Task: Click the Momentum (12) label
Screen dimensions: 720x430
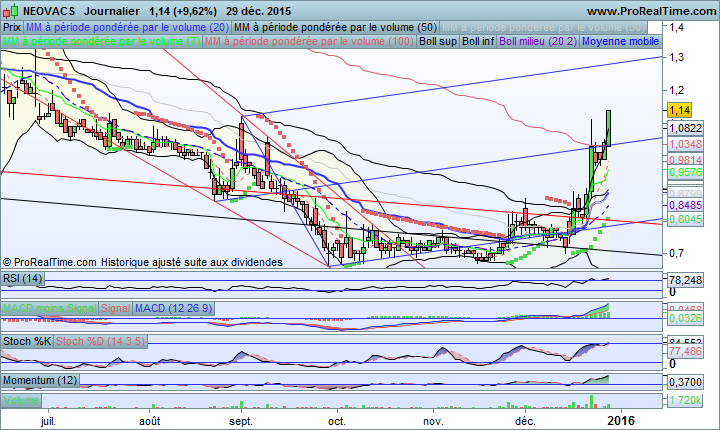Action: (40, 380)
